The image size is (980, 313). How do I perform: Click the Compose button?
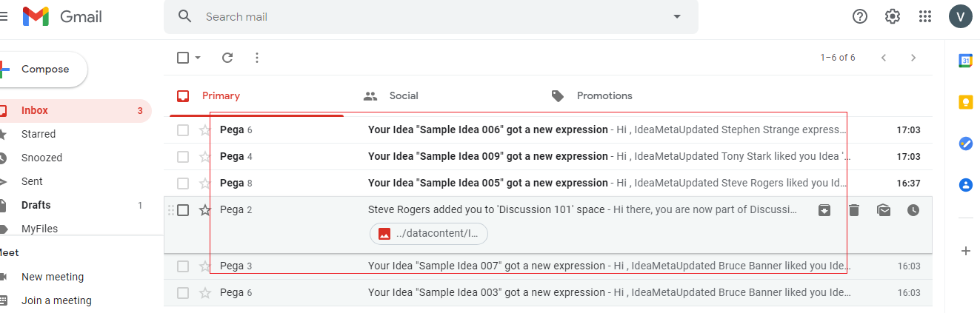click(x=44, y=70)
